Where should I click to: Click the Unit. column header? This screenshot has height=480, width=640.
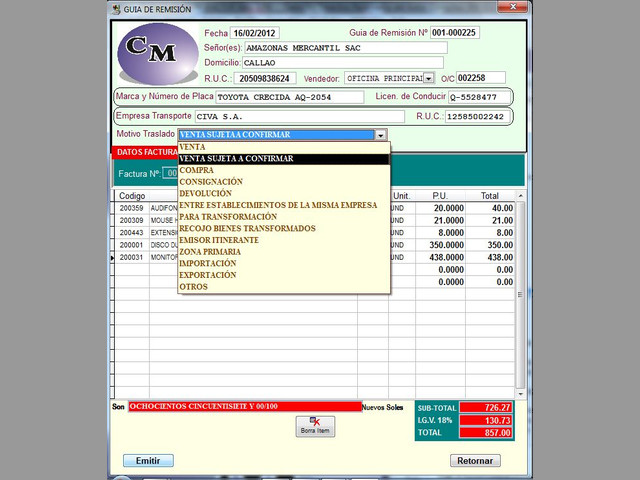(x=402, y=196)
